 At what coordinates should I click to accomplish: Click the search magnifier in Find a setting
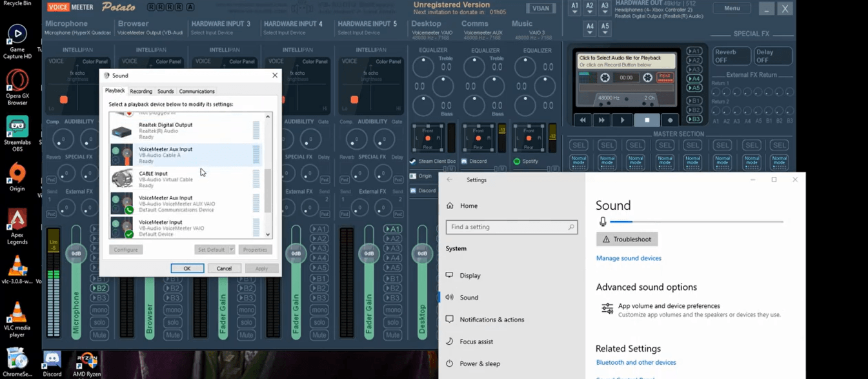coord(571,227)
